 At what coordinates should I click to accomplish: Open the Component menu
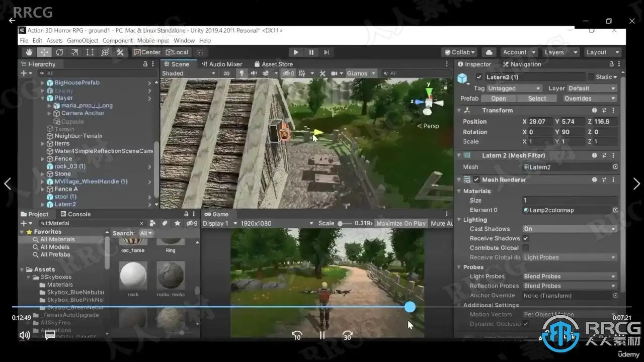(118, 41)
